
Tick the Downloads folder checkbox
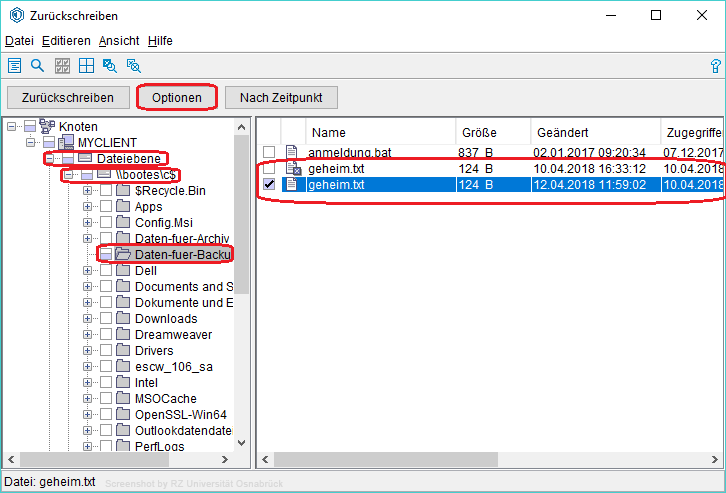106,319
